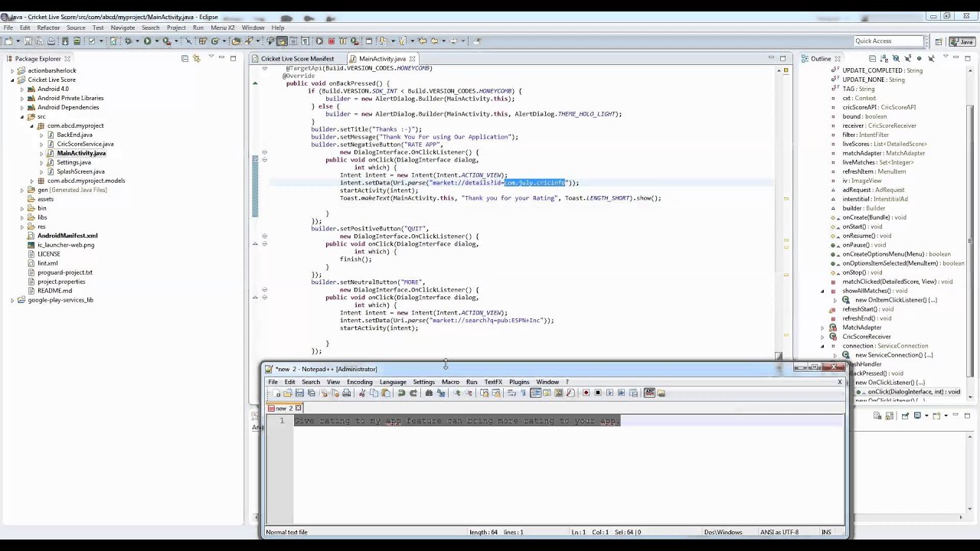Click the Redo arrow in Notepad++

(x=413, y=393)
